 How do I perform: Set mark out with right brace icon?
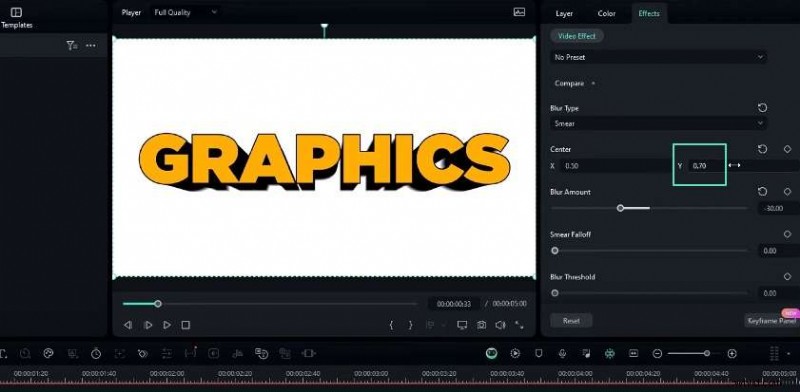pos(410,325)
